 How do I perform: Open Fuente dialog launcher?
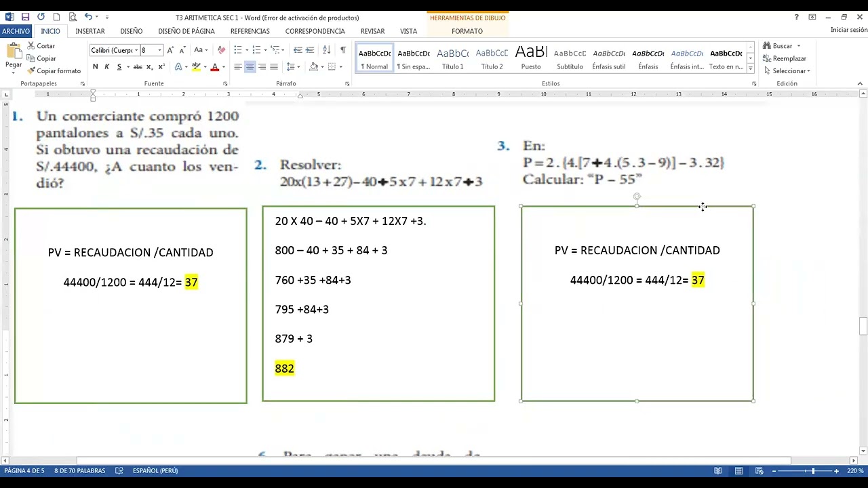pos(225,84)
